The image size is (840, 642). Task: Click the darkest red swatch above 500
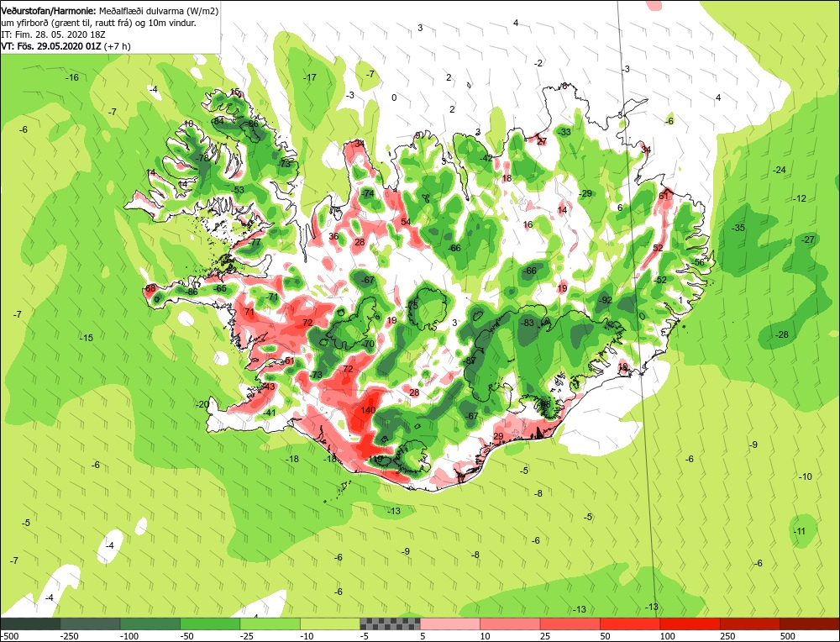tap(810, 624)
